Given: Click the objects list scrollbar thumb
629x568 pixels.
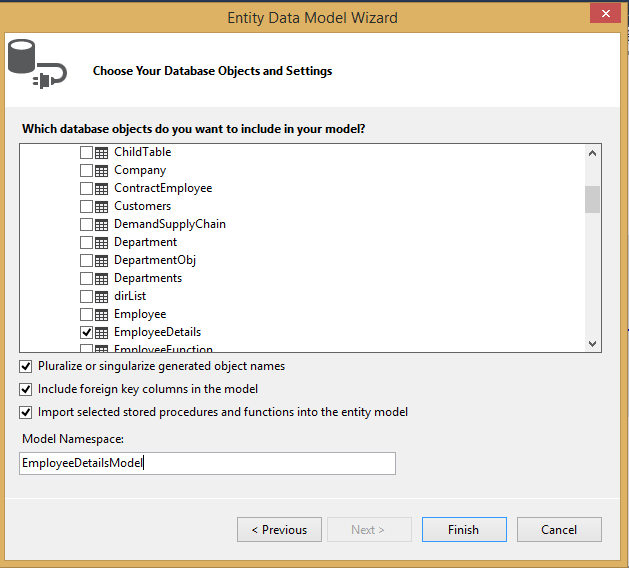Looking at the screenshot, I should click(592, 199).
